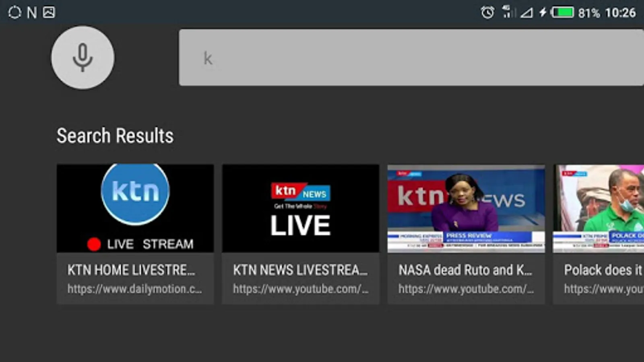Click the YouTube URL under KTN News Livestream

[x=301, y=289]
